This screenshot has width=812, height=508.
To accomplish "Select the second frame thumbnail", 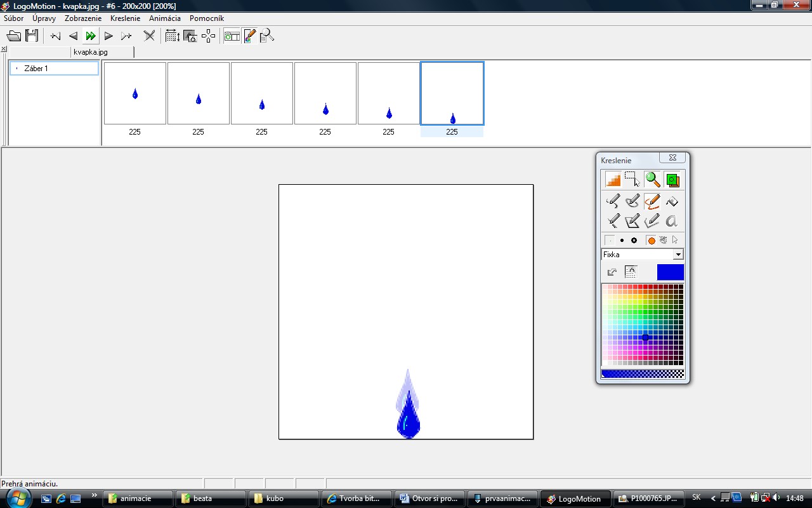I will coord(199,93).
